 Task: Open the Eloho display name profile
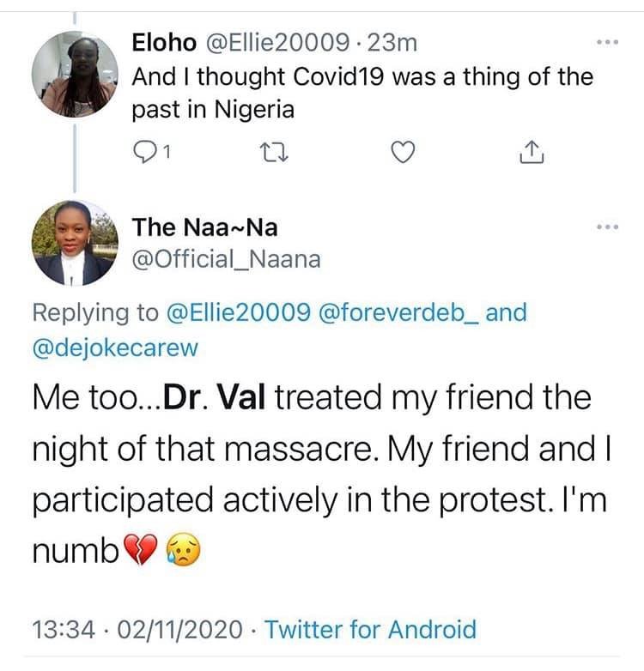click(164, 43)
